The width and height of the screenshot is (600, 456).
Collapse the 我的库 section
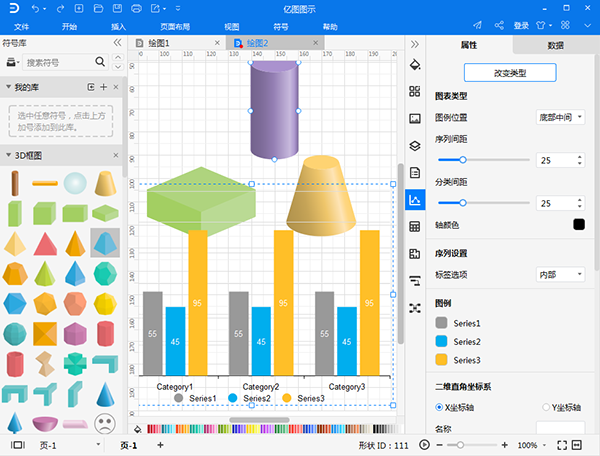pos(8,87)
